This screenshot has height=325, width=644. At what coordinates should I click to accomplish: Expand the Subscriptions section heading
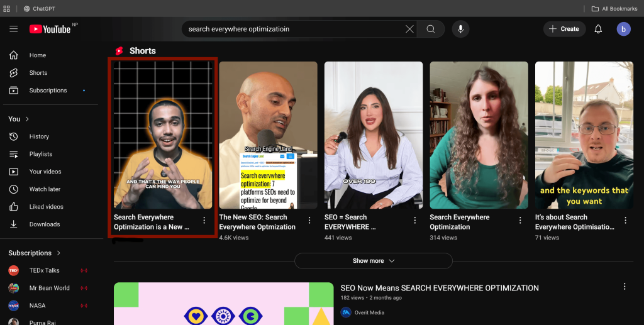(35, 253)
